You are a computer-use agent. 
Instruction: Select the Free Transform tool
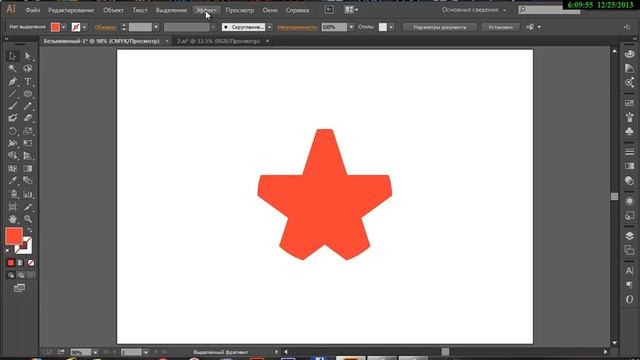[27, 143]
